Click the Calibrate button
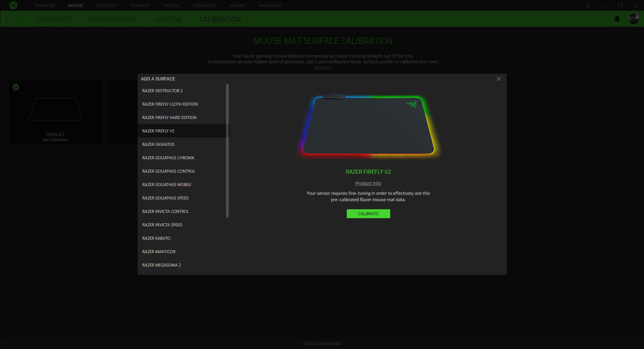 click(x=368, y=214)
